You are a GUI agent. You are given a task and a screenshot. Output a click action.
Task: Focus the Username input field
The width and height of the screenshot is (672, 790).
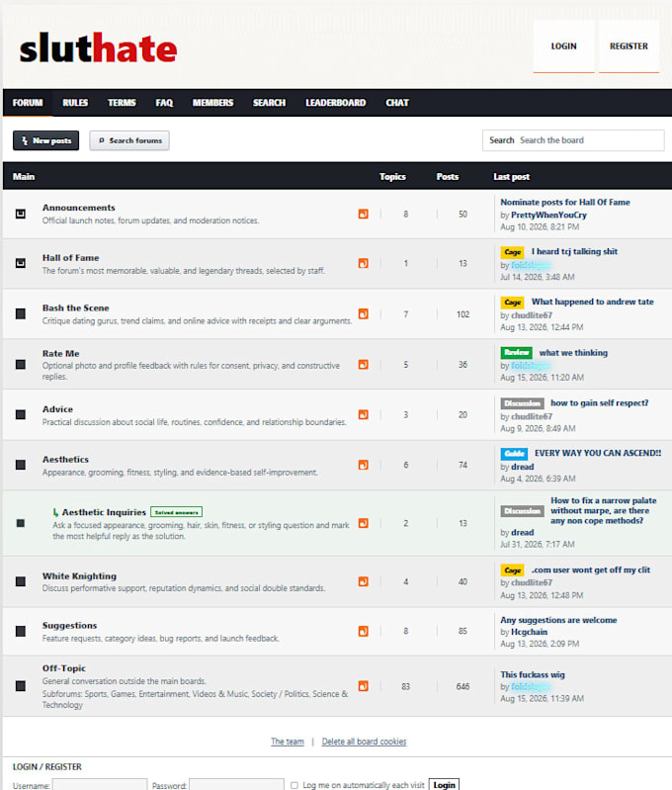pos(100,785)
